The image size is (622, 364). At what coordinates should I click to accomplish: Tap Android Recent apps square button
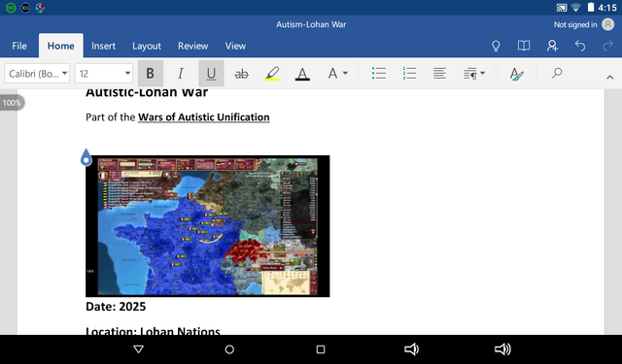point(321,349)
